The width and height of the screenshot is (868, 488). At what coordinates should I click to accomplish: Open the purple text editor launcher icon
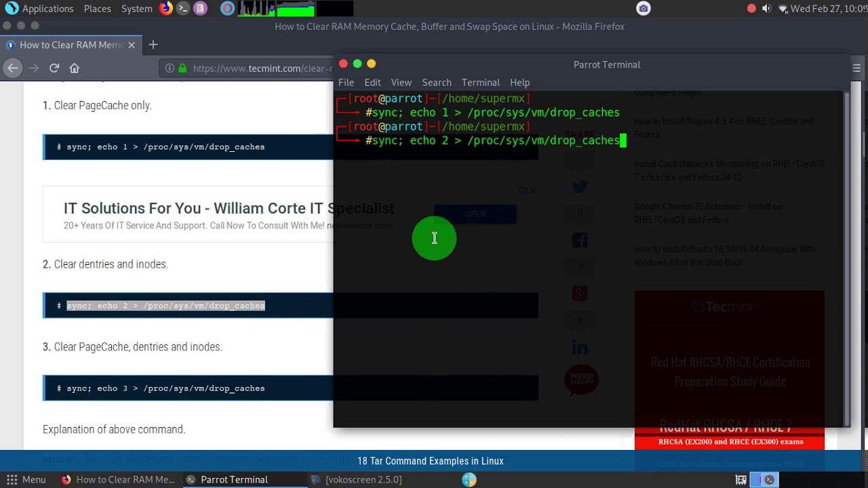pyautogui.click(x=200, y=8)
